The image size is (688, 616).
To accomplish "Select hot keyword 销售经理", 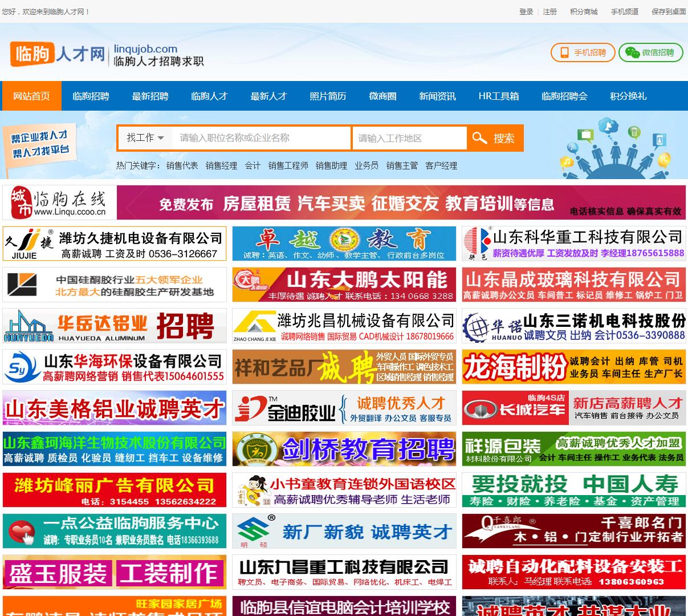I will point(221,165).
